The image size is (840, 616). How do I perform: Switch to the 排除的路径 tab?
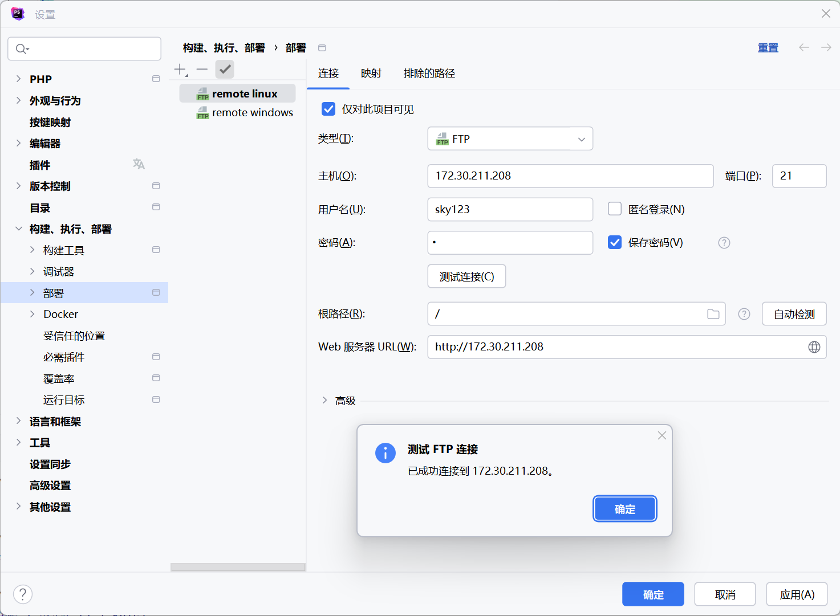click(429, 74)
